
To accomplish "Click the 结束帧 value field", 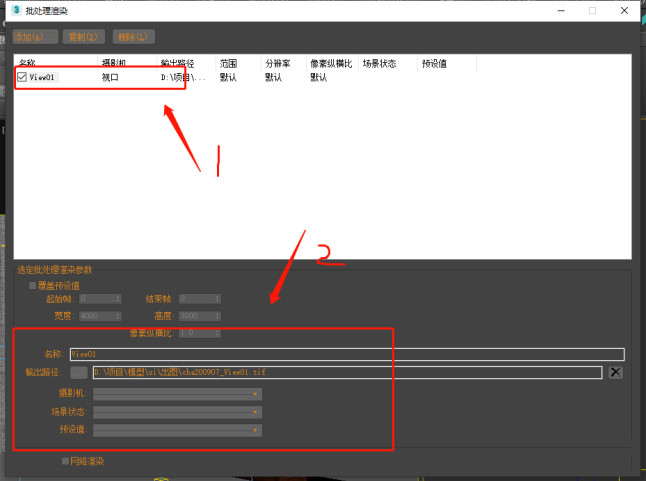I will pos(196,299).
